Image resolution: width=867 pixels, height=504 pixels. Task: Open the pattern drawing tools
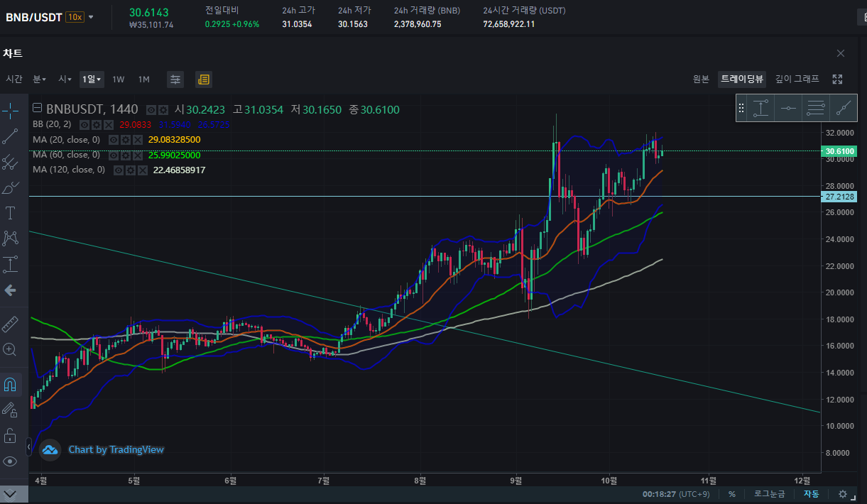(x=10, y=239)
